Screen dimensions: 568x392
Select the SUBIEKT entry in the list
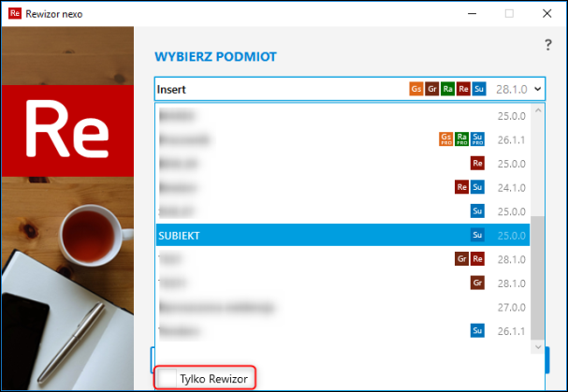(342, 235)
